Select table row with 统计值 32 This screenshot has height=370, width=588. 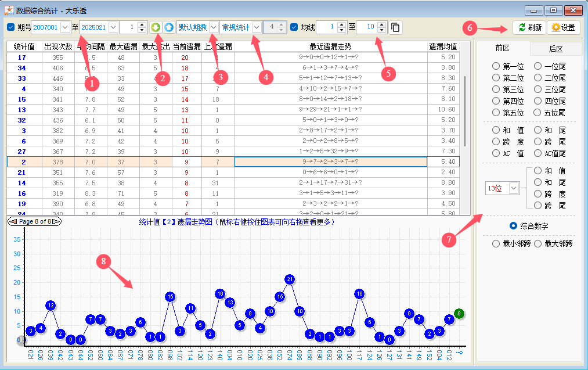tap(233, 120)
